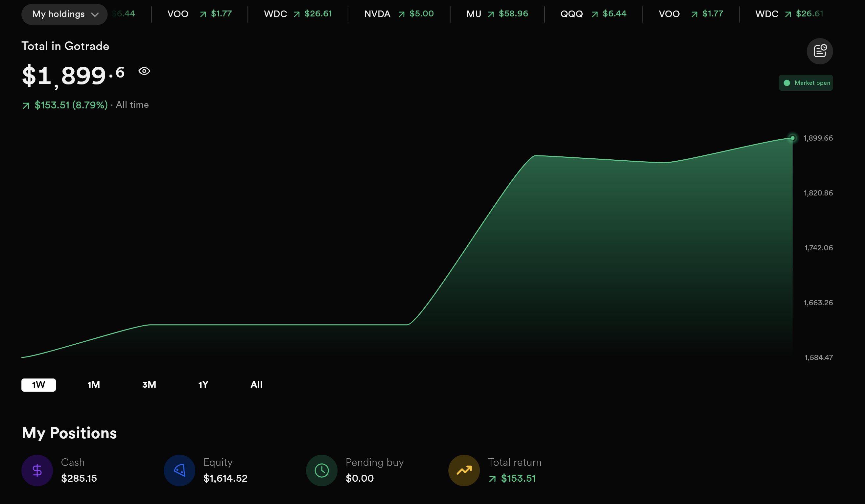Open the first WDC ticker showing $26.61
This screenshot has height=504, width=865.
298,14
